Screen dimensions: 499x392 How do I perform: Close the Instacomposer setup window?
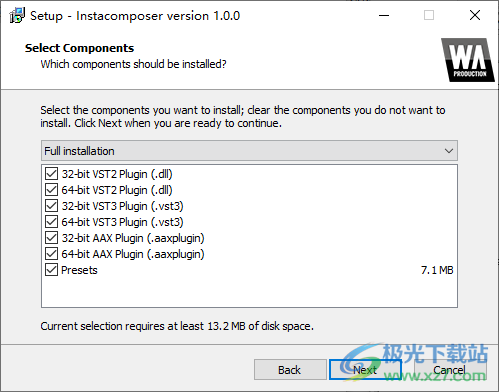[x=475, y=15]
